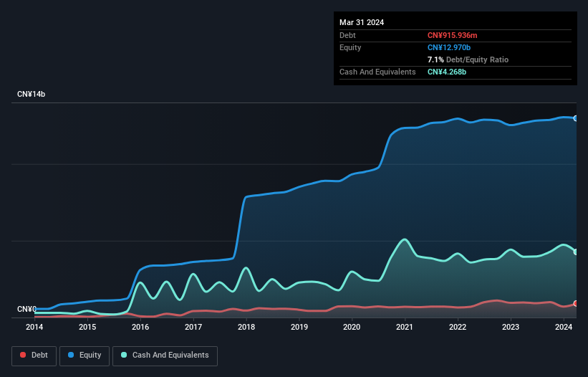Click the red Debt endpoint marker
Screen dimensions: 588x377
(x=576, y=304)
